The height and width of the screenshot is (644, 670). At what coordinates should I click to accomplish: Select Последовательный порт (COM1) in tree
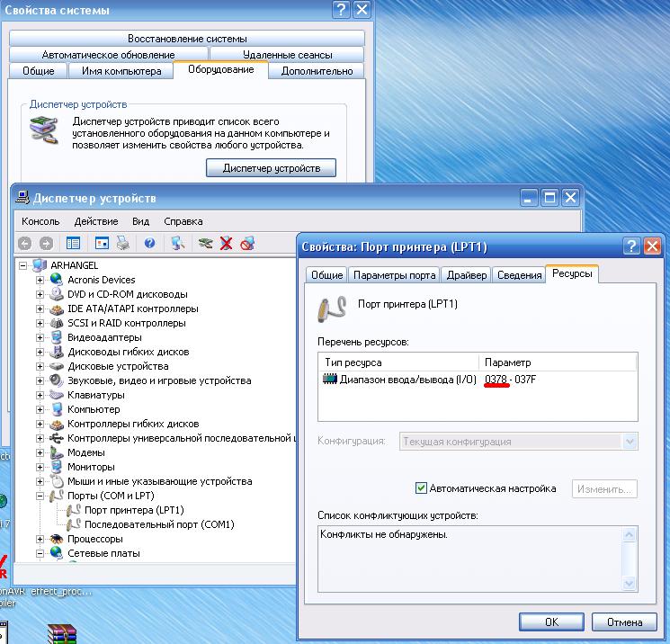click(x=159, y=524)
